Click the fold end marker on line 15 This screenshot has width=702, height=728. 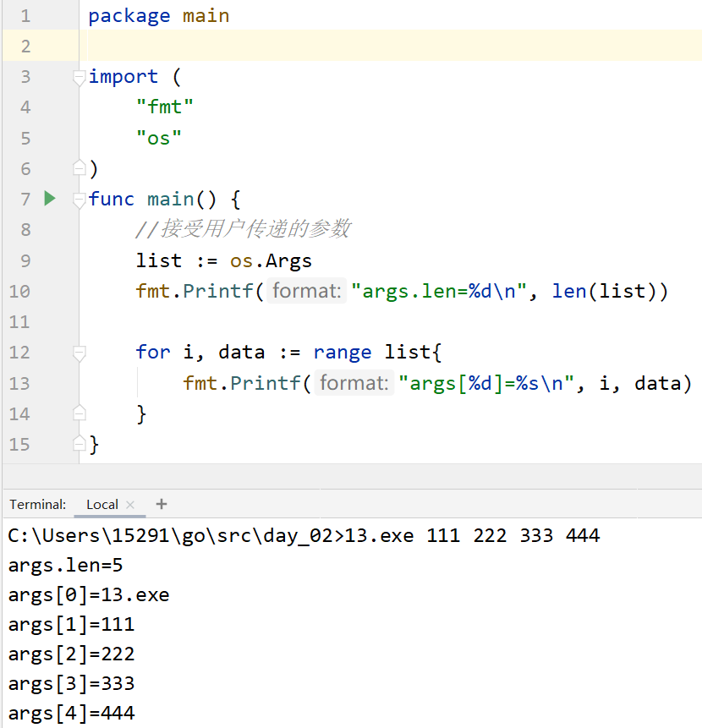[79, 444]
